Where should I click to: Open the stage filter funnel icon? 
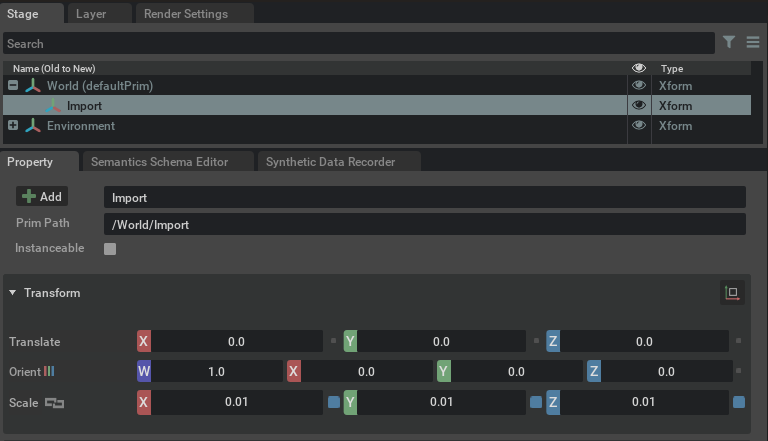(730, 43)
